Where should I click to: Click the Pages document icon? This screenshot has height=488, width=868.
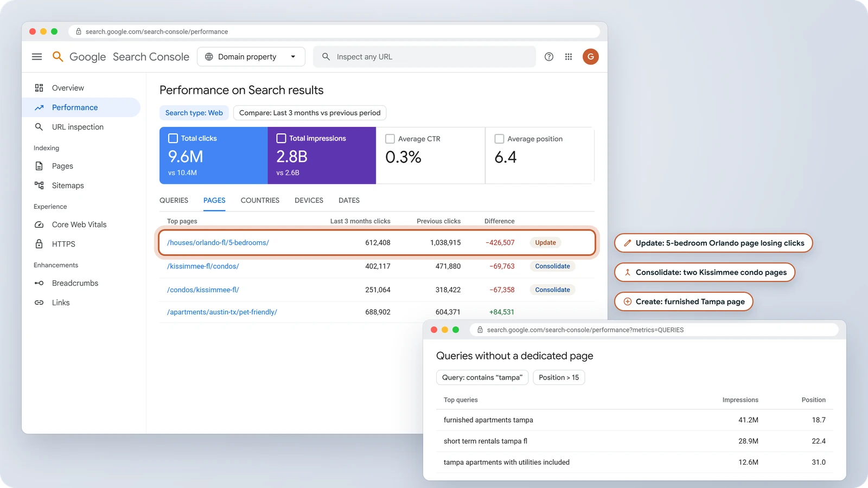39,166
